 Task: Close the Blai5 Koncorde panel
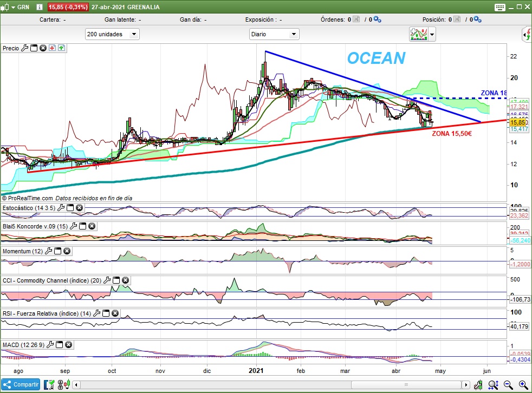pos(92,226)
